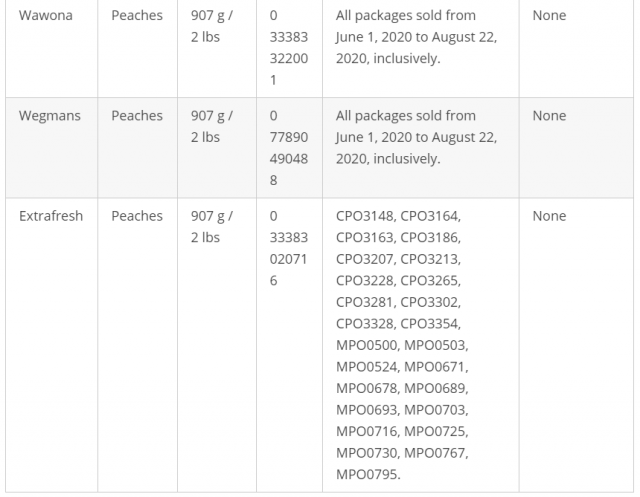Click None in the Extrafresh row
640x497 pixels.
pos(549,216)
